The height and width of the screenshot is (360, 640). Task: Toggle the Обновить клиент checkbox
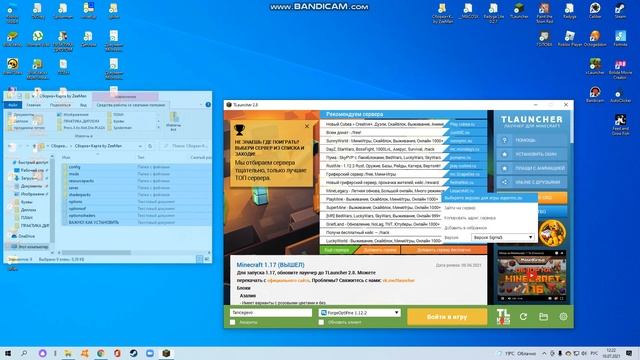click(x=321, y=322)
